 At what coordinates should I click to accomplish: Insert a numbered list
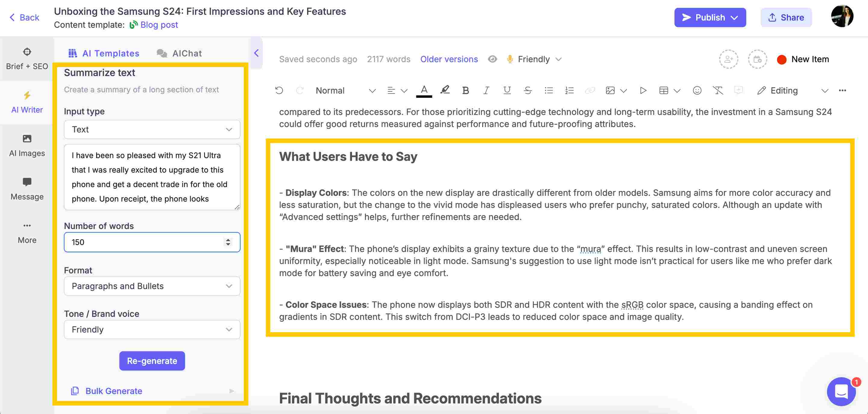coord(569,91)
